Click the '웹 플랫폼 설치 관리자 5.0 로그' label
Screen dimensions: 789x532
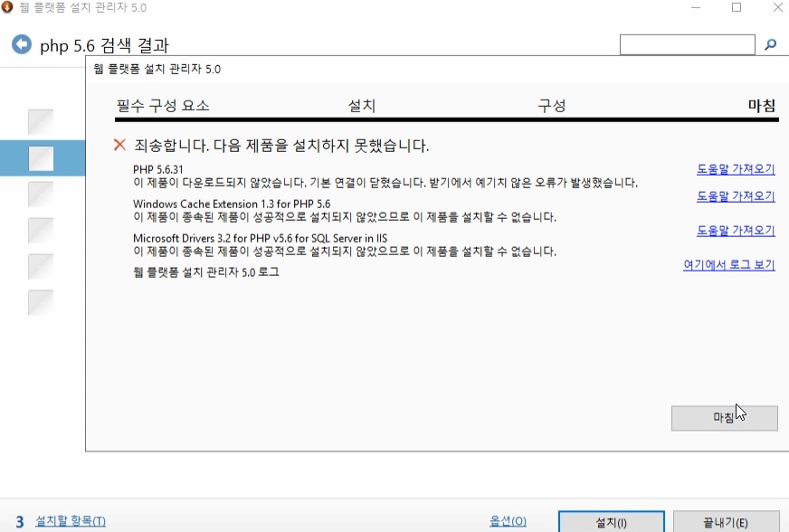[x=205, y=272]
